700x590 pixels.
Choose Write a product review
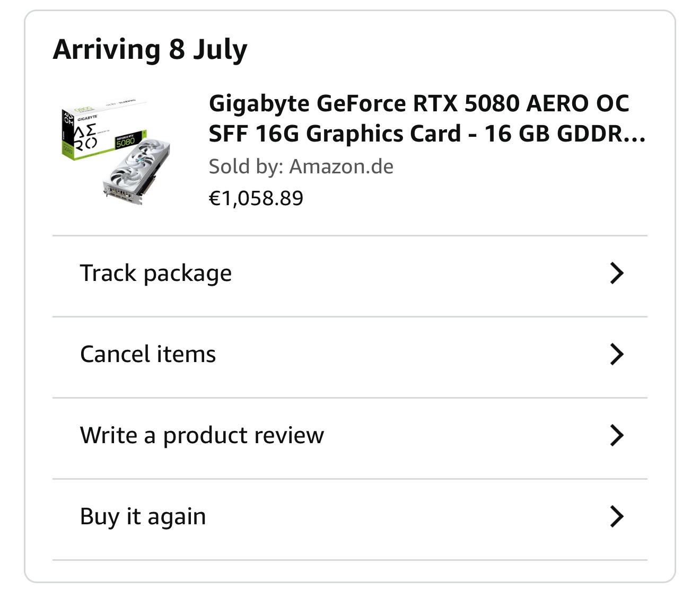click(202, 436)
